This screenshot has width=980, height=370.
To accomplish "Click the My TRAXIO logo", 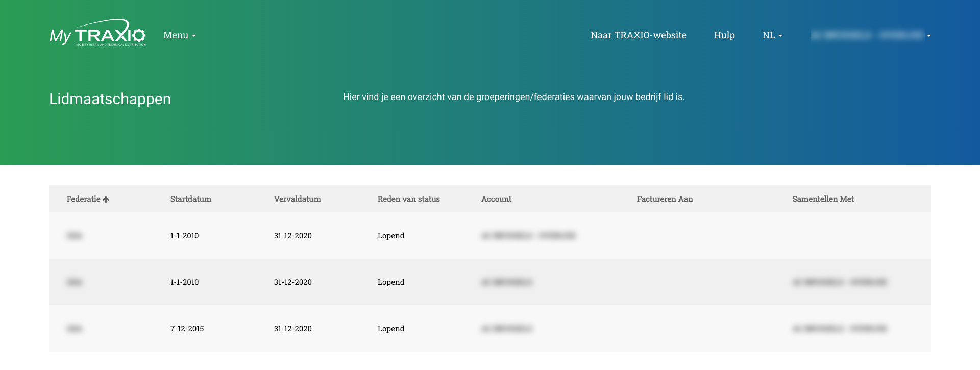I will [97, 34].
